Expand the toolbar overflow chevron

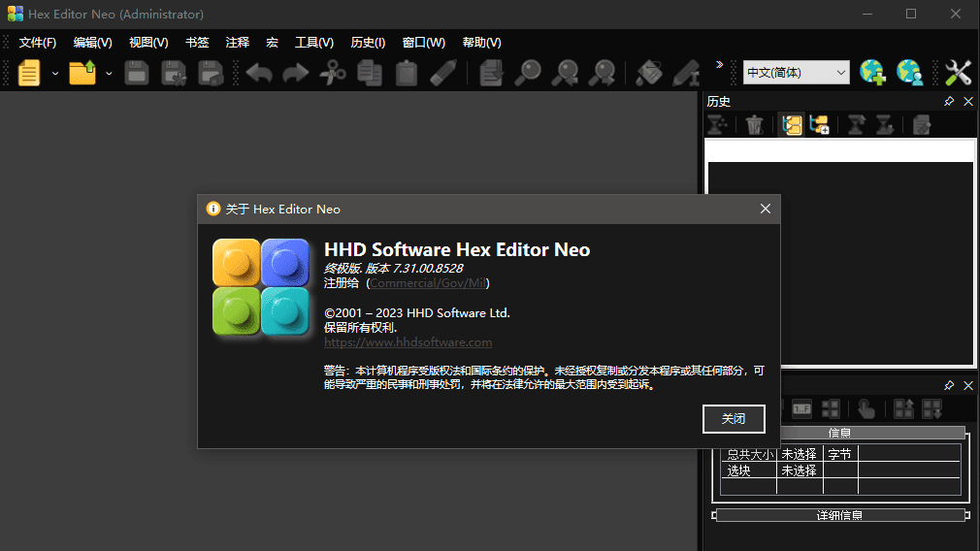coord(719,64)
